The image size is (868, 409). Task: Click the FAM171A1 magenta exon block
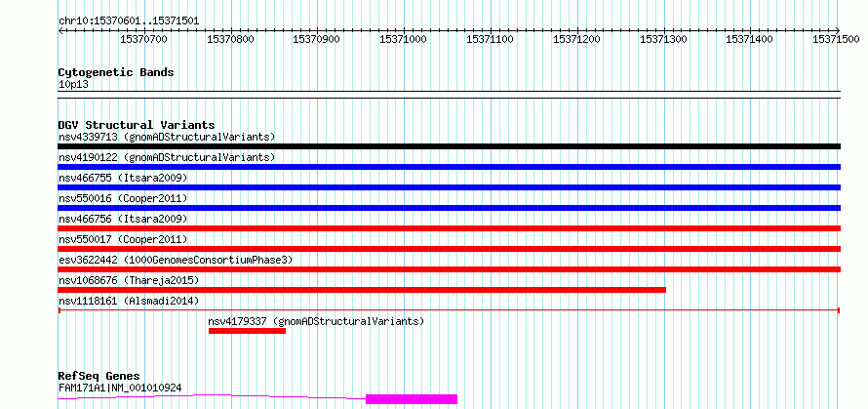(x=412, y=399)
